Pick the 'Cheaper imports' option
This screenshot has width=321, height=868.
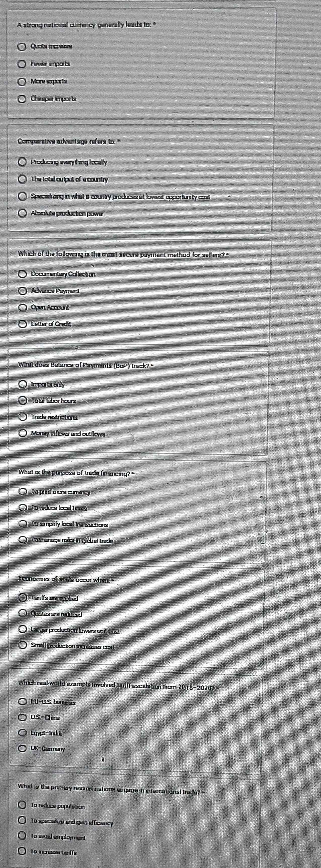click(22, 99)
